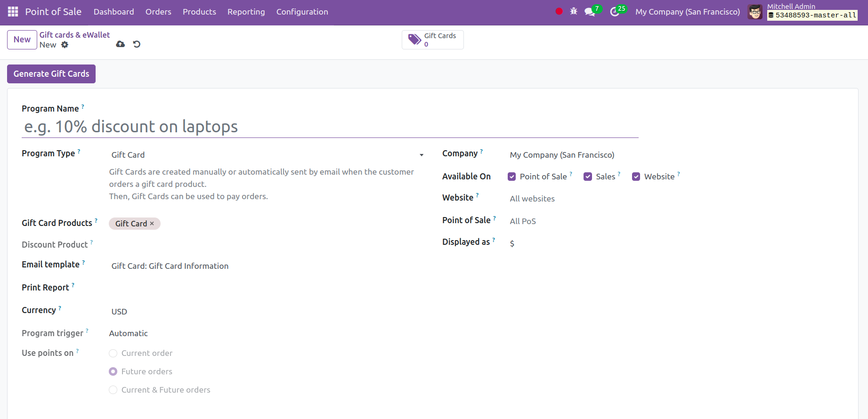Screen dimensions: 868x419
Task: Toggle the Sales availability checkbox
Action: pyautogui.click(x=588, y=177)
